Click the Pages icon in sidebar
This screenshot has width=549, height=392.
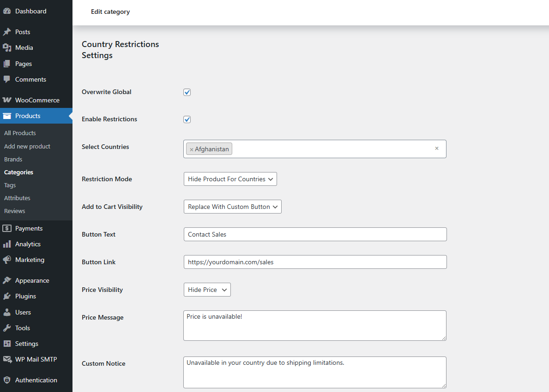coord(7,64)
